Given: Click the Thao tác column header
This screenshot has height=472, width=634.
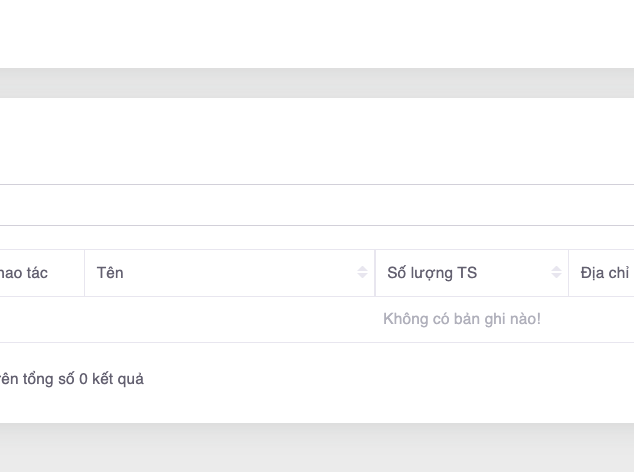Looking at the screenshot, I should point(24,273).
